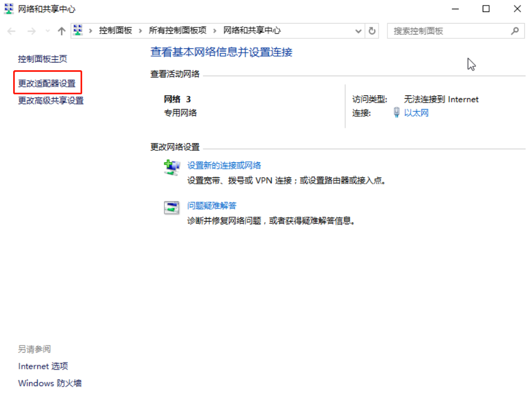This screenshot has height=402, width=532.
Task: Open the address bar dropdown chevron
Action: (358, 31)
